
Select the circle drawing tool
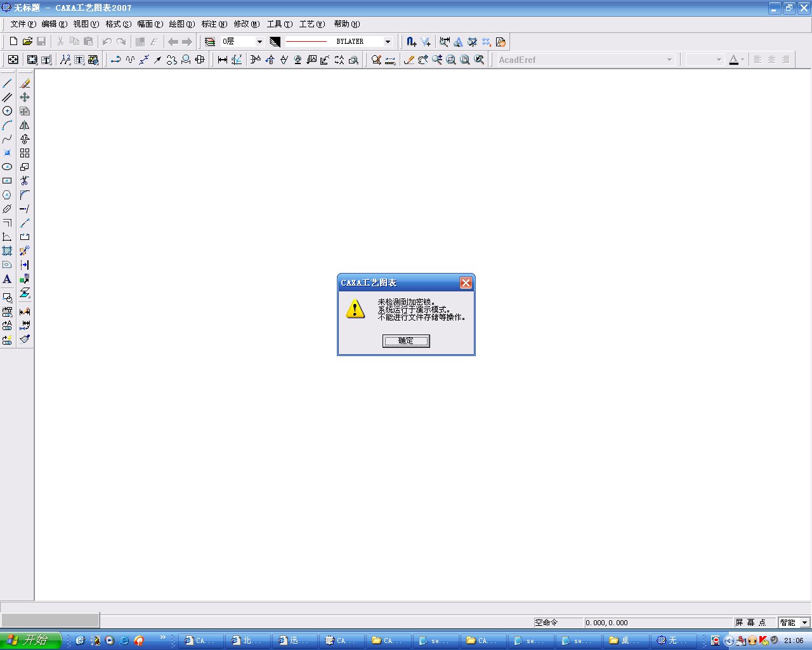(x=8, y=111)
